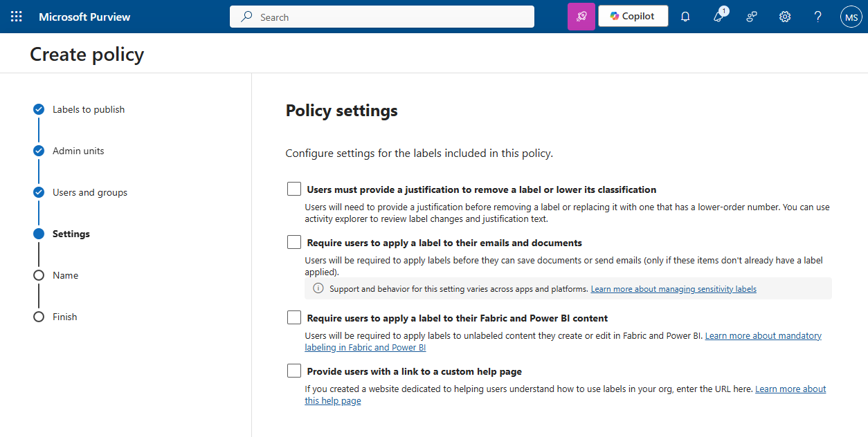Image resolution: width=868 pixels, height=437 pixels.
Task: View announcements with the megaphone icon
Action: pyautogui.click(x=718, y=16)
